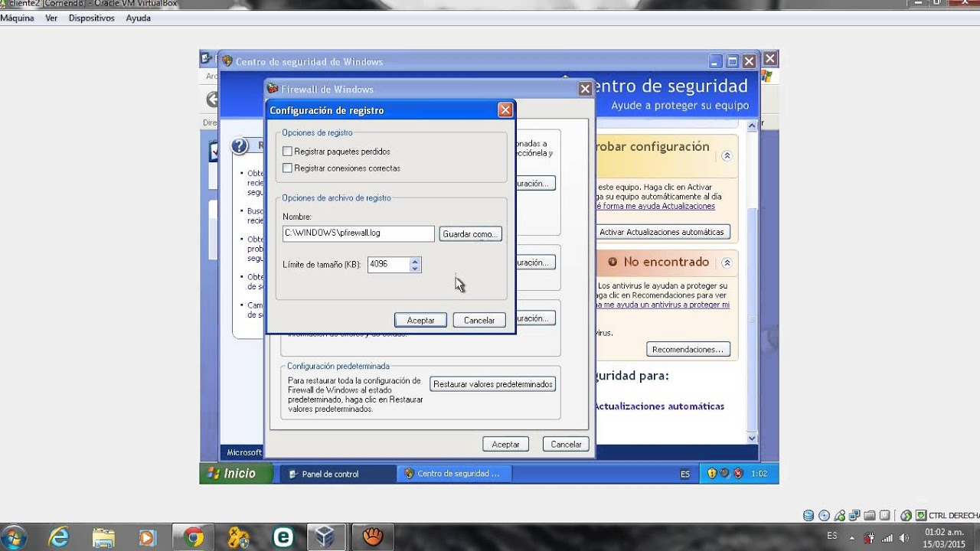Click the Firewall de Windows title bar icon
The height and width of the screenshot is (551, 980).
(273, 89)
